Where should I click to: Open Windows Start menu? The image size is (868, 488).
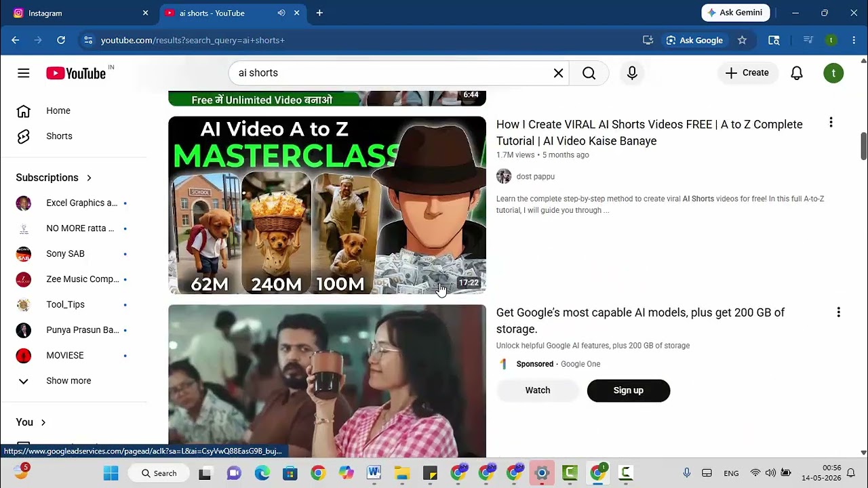[x=111, y=473]
